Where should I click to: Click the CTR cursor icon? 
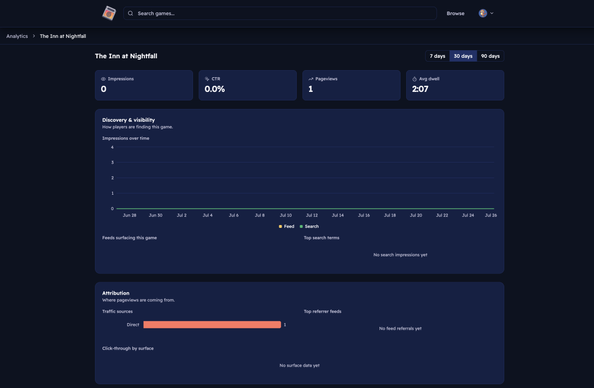207,79
